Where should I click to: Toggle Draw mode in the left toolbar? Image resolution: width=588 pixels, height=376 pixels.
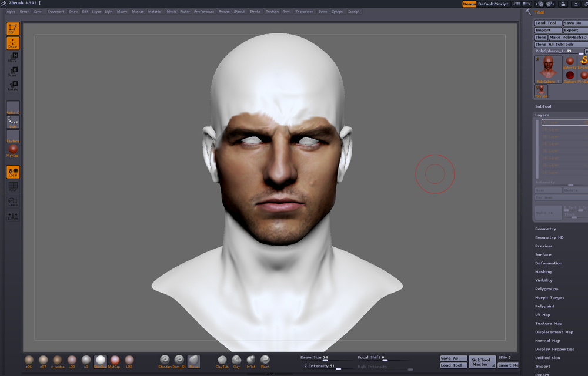[x=12, y=42]
